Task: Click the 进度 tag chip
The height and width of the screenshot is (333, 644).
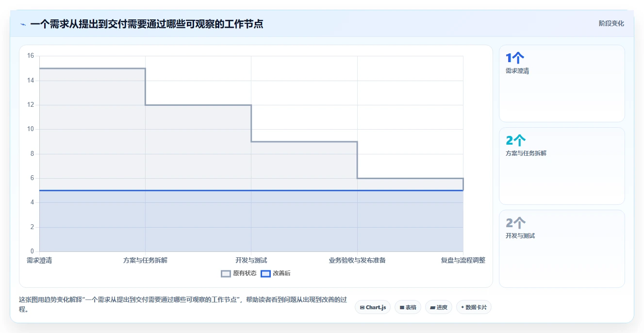Action: point(439,307)
